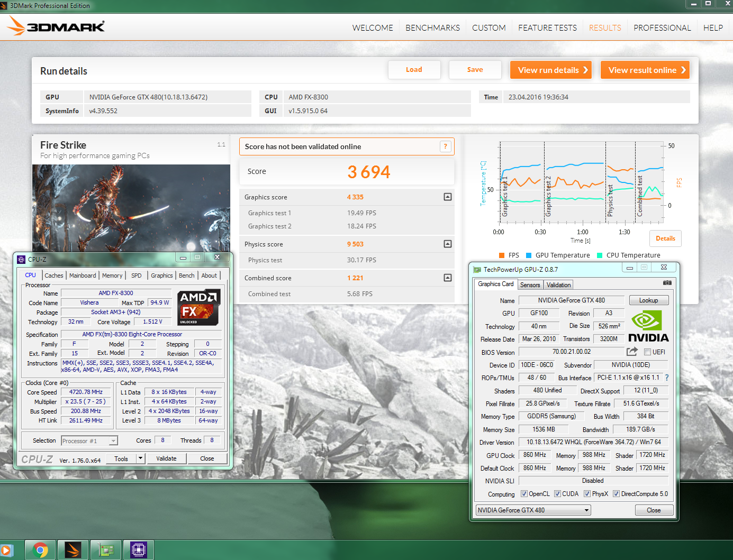Click the question mark icon beside validation message
The image size is (733, 560).
pyautogui.click(x=446, y=146)
